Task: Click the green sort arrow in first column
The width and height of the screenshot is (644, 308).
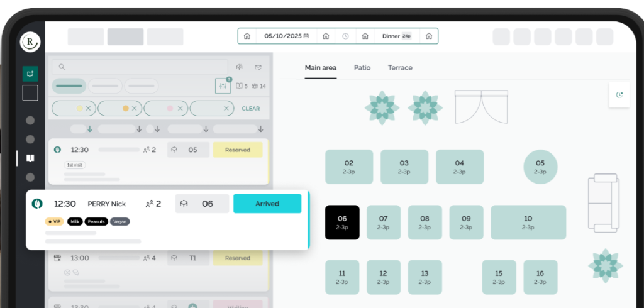Action: click(x=90, y=129)
